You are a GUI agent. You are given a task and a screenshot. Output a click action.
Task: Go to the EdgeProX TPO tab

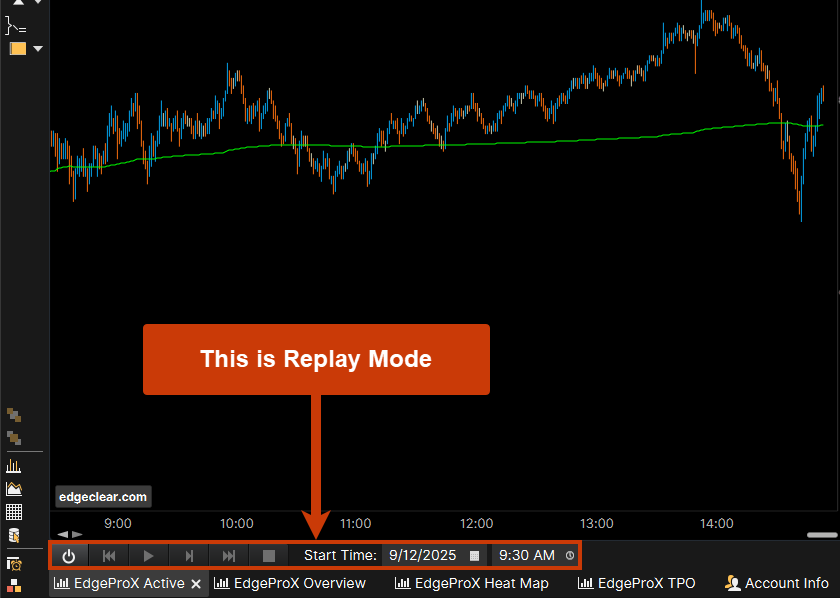coord(636,583)
